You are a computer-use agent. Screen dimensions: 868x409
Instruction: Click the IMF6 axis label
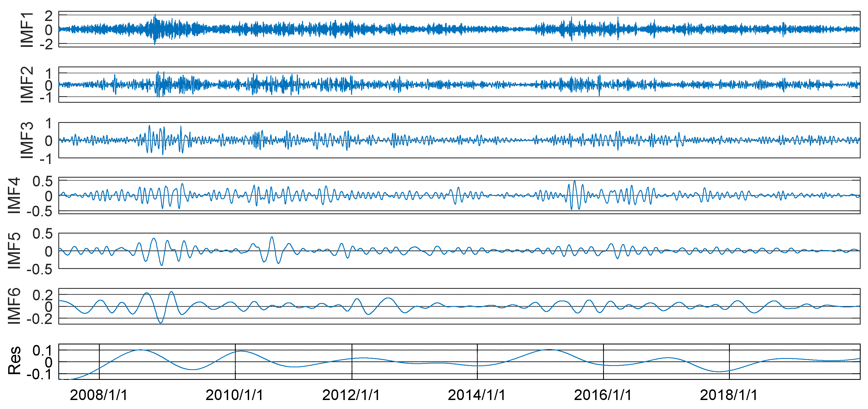(x=14, y=306)
